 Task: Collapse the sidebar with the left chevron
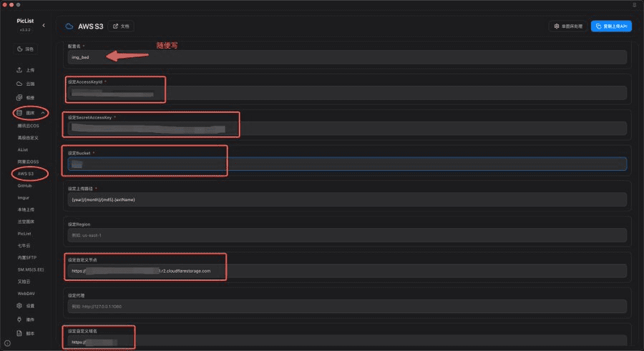[44, 26]
